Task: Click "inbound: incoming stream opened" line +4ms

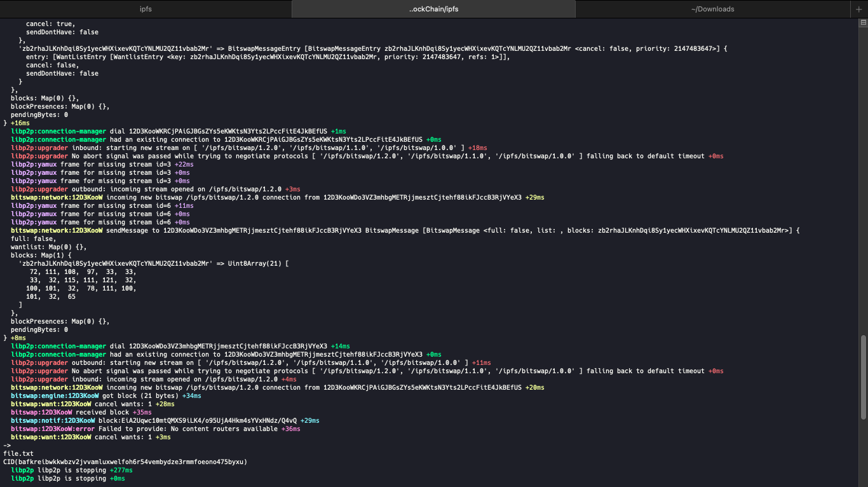Action: (x=153, y=379)
